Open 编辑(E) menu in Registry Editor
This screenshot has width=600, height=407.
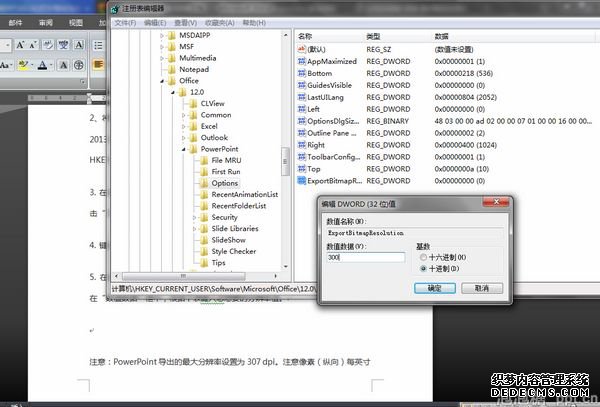click(155, 23)
